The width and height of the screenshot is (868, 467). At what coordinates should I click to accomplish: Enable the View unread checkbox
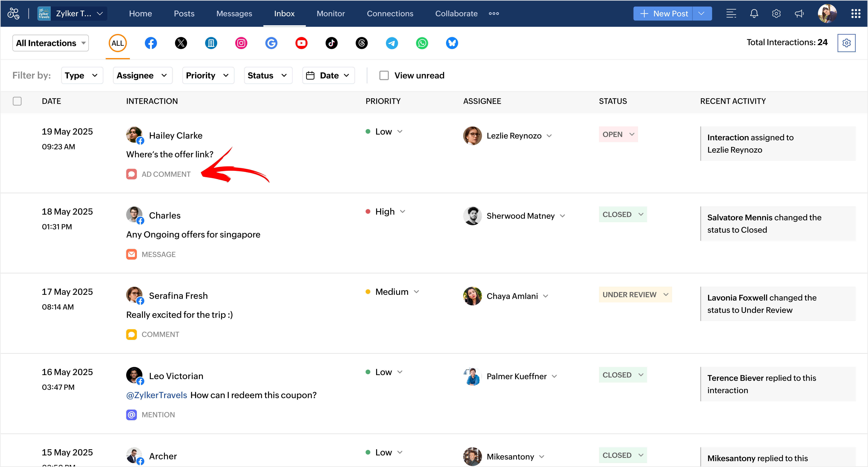[x=384, y=75]
